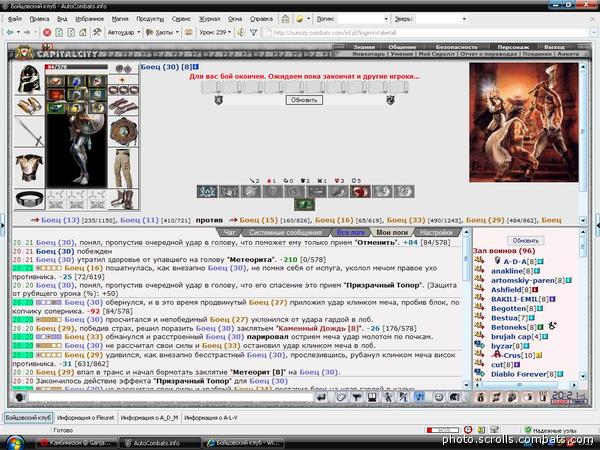Click the round shield equipment slot
This screenshot has width=600, height=450.
point(124,132)
